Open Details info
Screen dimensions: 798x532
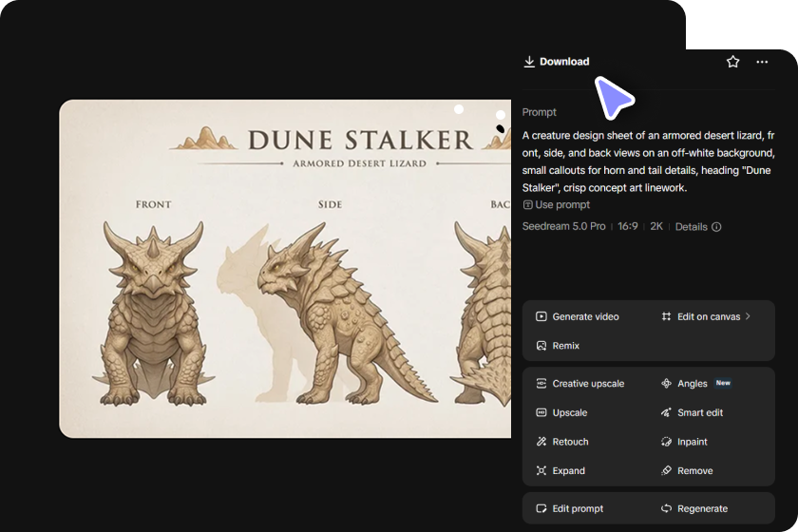coord(697,226)
